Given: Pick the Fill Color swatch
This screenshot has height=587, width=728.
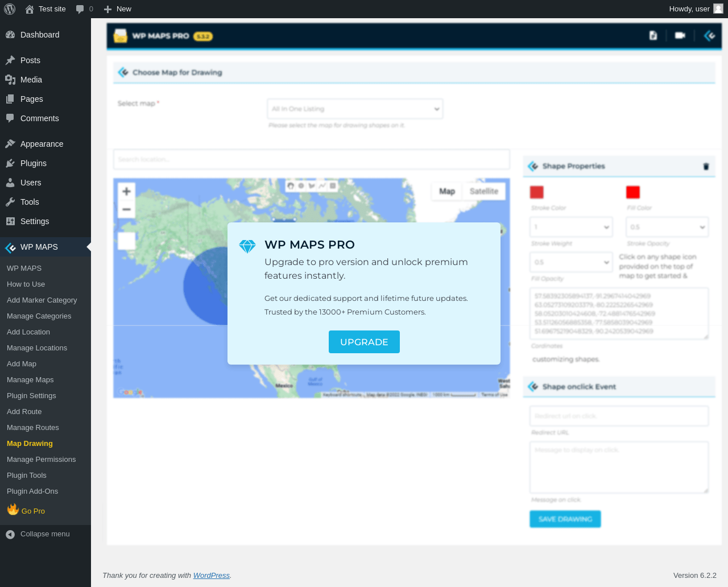Looking at the screenshot, I should [632, 192].
